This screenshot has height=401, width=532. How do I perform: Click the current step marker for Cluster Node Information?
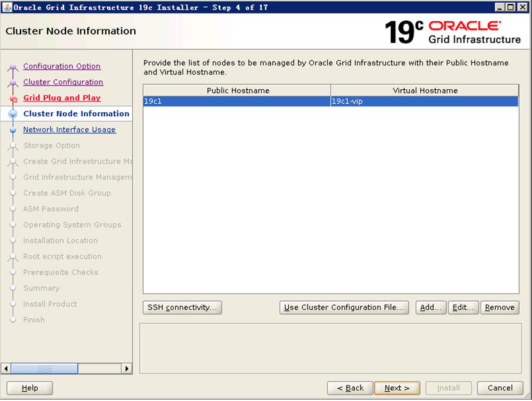click(x=13, y=114)
